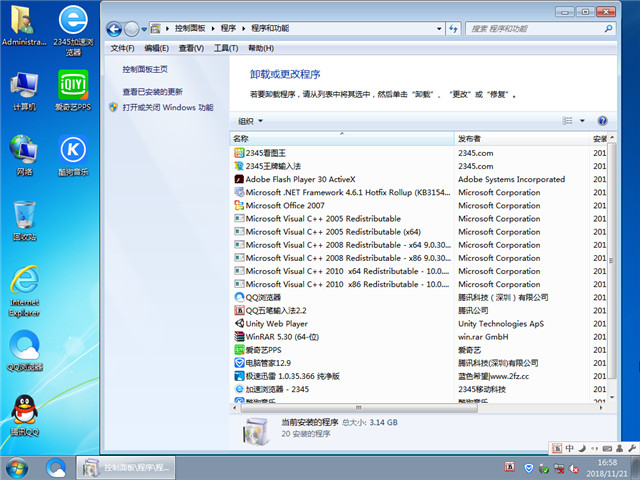
Task: Open QQ browser pinned on taskbar
Action: [x=56, y=468]
